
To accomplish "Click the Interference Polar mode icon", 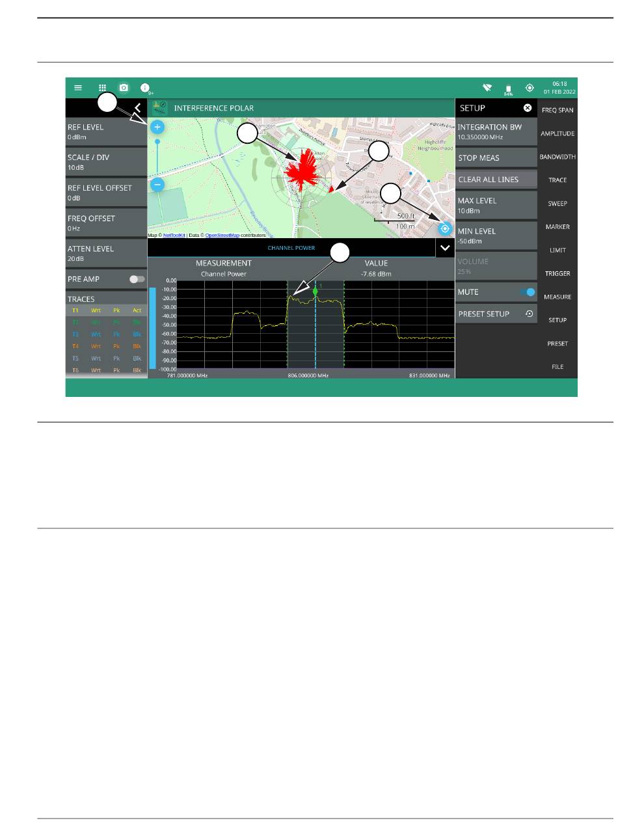I will point(159,108).
